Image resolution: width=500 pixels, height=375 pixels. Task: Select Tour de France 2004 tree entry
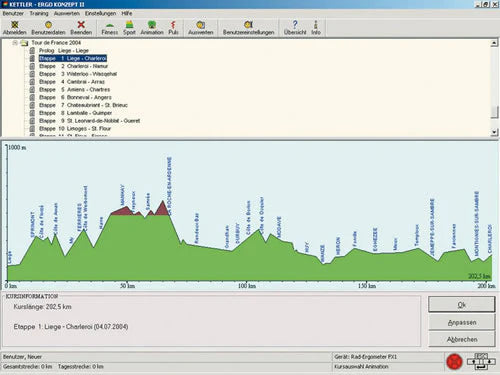point(56,43)
